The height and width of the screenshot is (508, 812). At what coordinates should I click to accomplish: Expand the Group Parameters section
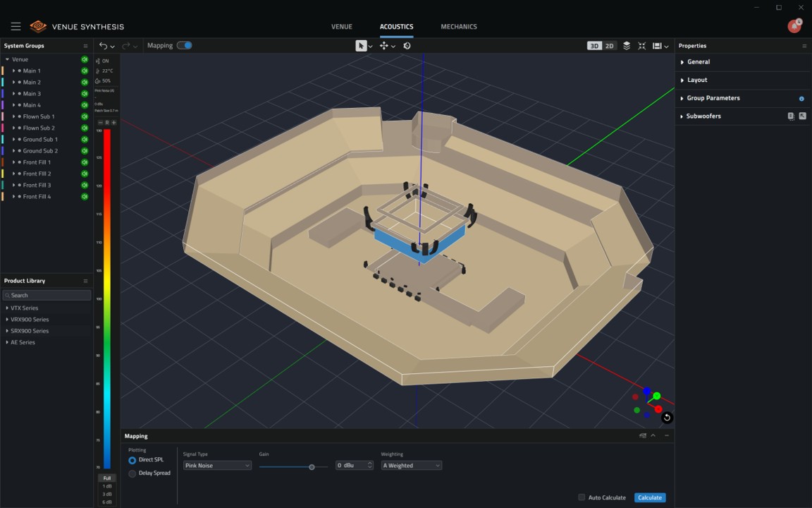point(713,98)
